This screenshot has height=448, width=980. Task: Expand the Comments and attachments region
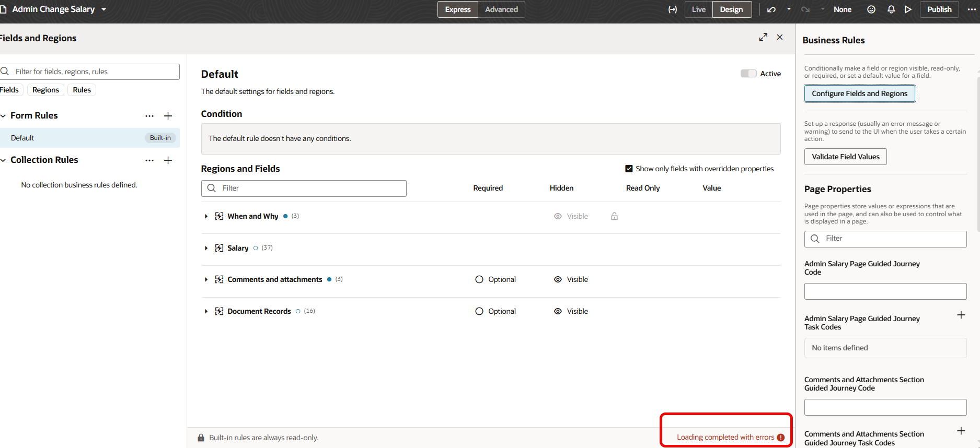206,279
